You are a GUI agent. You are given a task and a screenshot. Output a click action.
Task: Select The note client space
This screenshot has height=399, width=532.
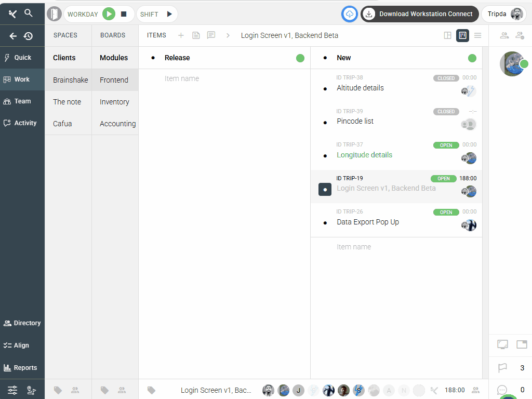point(67,102)
